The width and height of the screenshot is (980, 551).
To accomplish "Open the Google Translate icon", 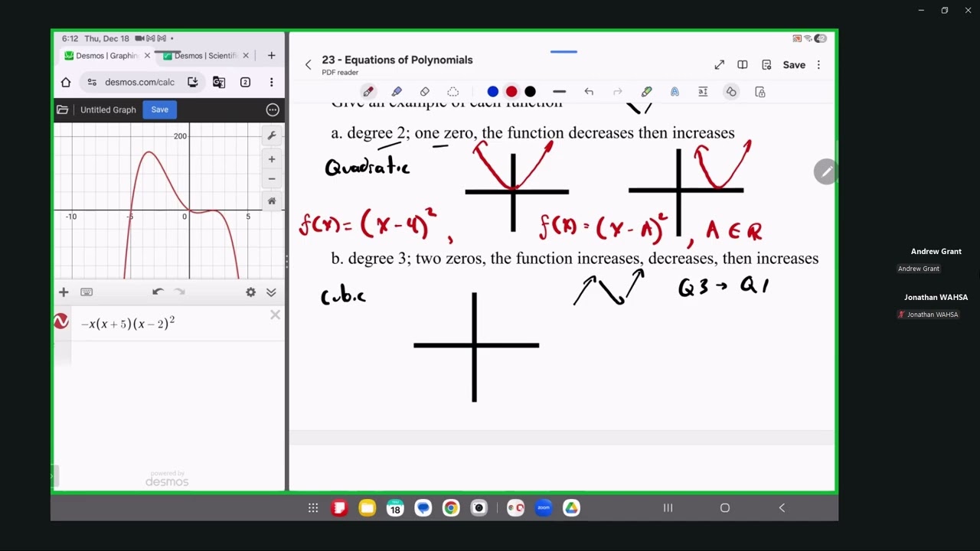I will 219,82.
